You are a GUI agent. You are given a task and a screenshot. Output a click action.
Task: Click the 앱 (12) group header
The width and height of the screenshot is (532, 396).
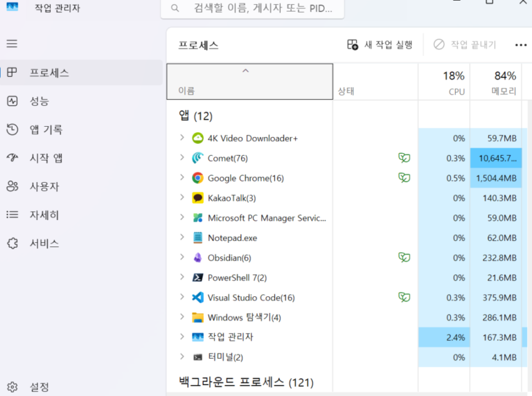pyautogui.click(x=195, y=116)
